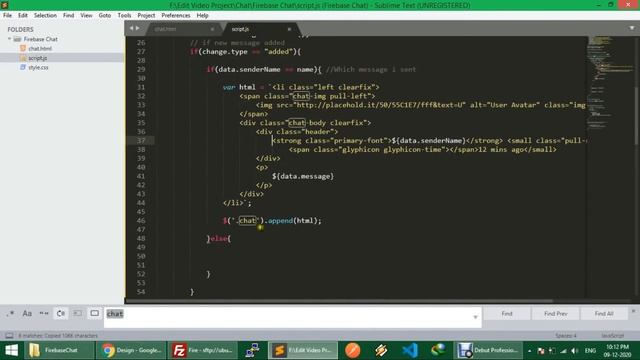Switch to FileZilla in the taskbar
The image size is (640, 360).
tap(202, 350)
